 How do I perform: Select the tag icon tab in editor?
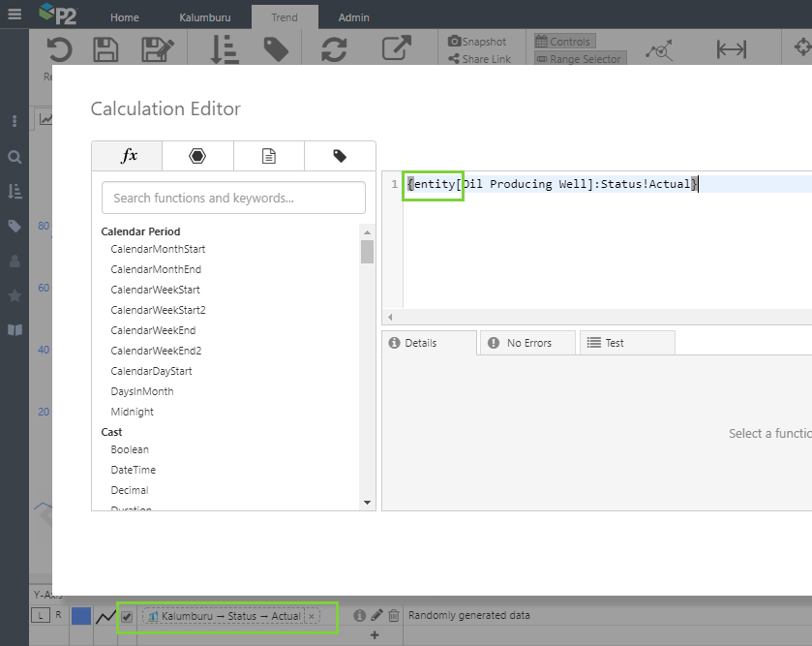340,156
